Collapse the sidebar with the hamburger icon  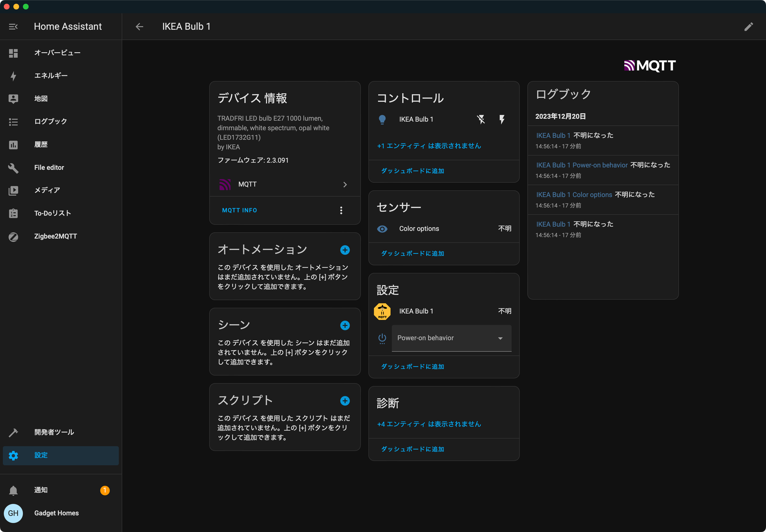point(13,26)
